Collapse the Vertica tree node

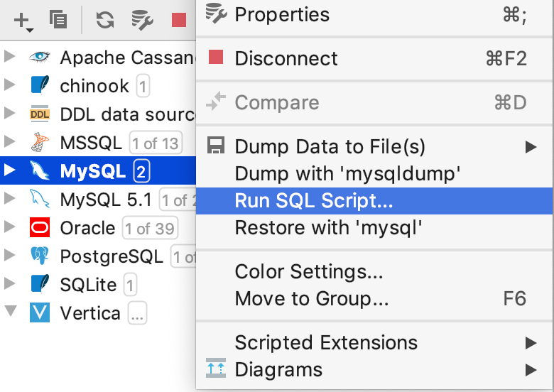click(9, 313)
